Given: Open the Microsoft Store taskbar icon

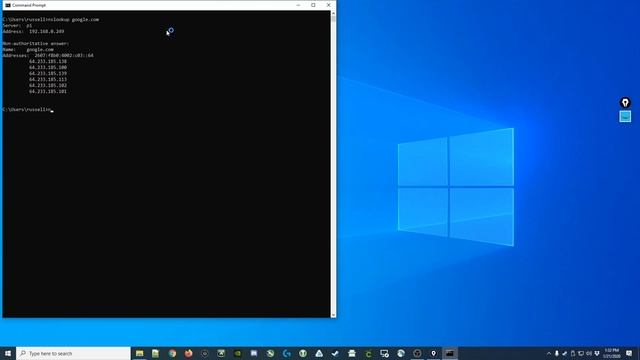Looking at the screenshot, I should [352, 353].
